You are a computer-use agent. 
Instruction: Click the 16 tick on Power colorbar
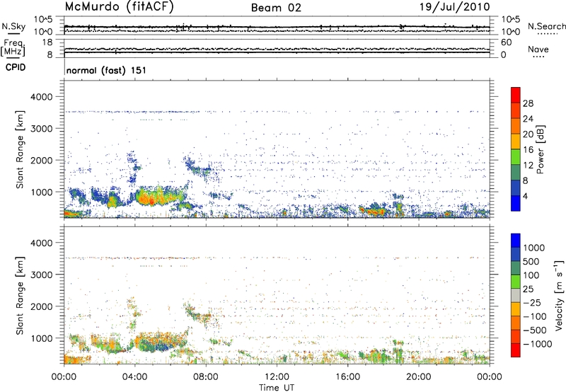pyautogui.click(x=528, y=150)
